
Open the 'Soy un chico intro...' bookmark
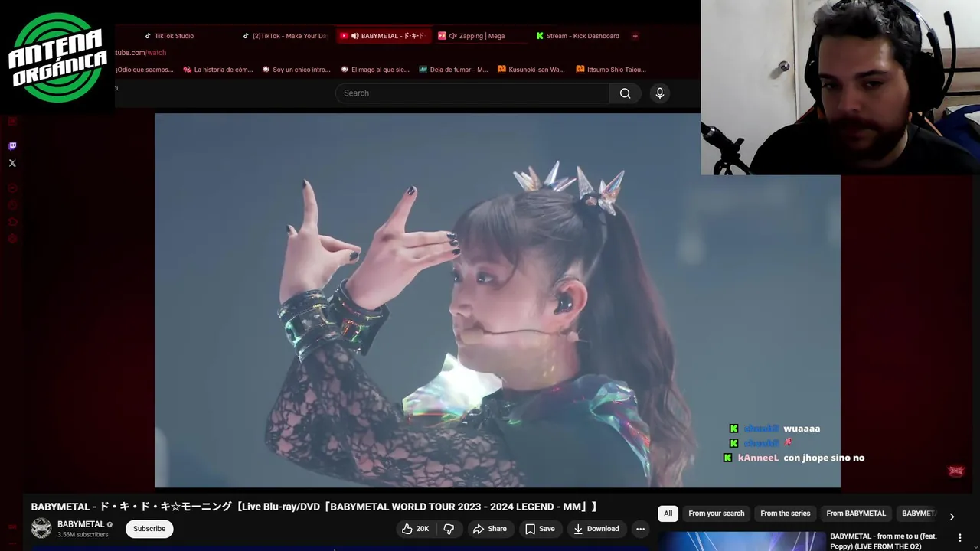click(296, 70)
